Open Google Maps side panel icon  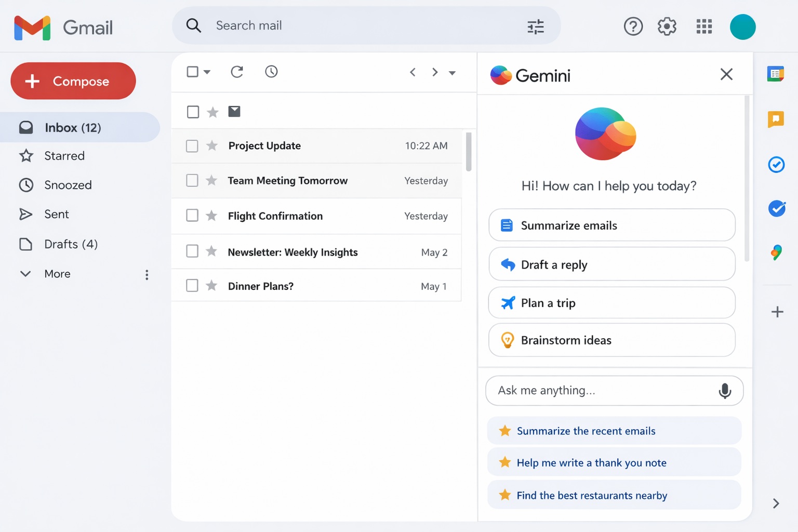tap(776, 252)
